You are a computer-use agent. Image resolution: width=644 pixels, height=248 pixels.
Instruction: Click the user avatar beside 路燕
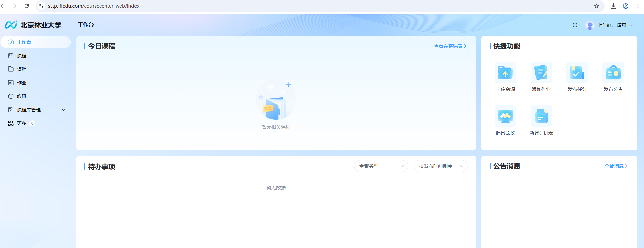pyautogui.click(x=590, y=25)
